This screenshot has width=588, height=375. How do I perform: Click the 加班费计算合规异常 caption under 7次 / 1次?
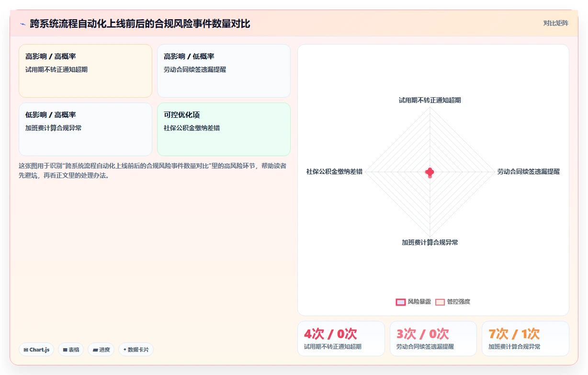(x=514, y=346)
